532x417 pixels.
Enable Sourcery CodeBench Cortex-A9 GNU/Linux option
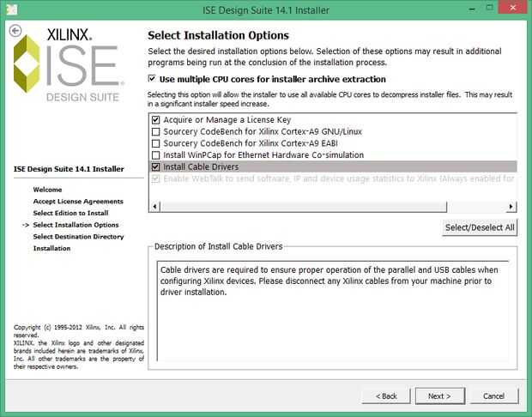(155, 131)
